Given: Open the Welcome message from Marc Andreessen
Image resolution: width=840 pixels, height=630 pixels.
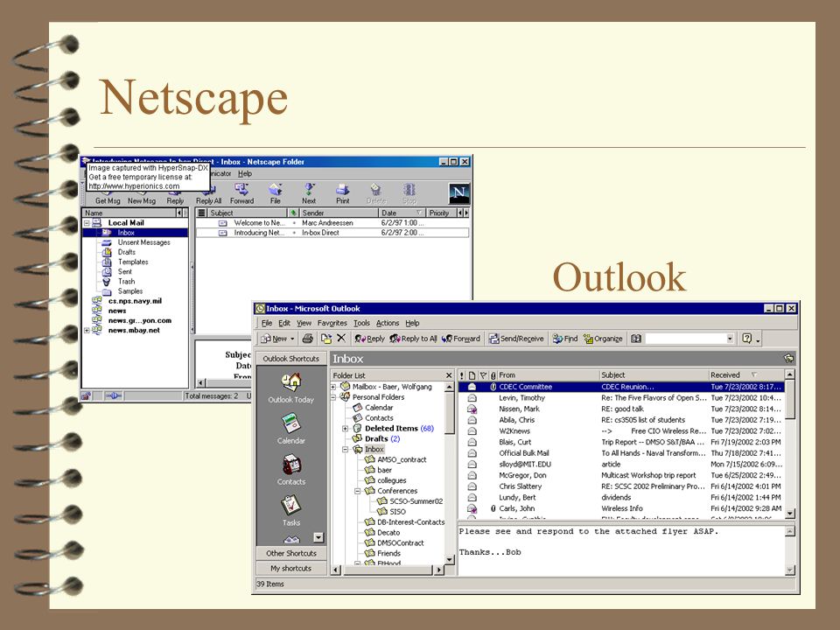Looking at the screenshot, I should click(x=332, y=223).
